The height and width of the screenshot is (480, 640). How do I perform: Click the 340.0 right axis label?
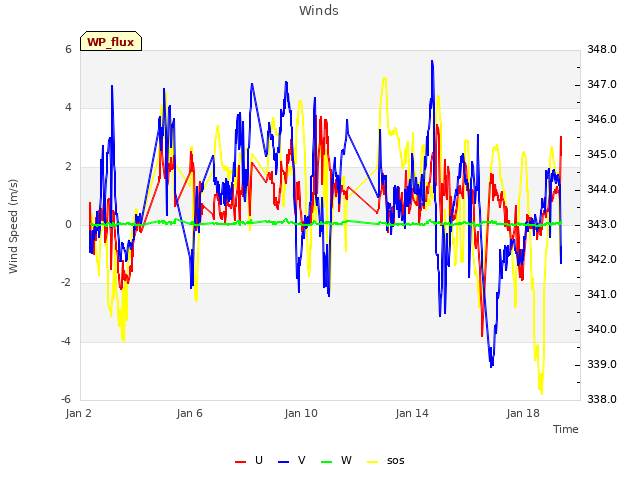coord(602,329)
